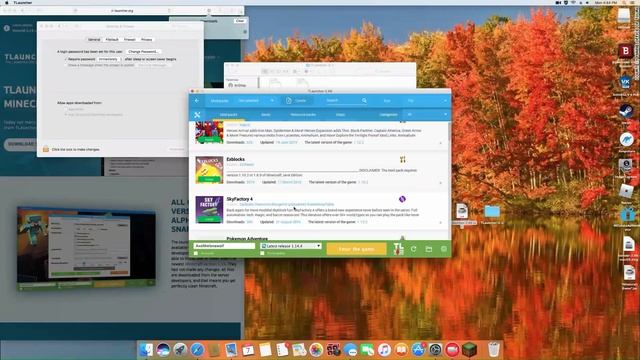640x360 pixels.
Task: Open iTunes from the dock
Action: pos(384,350)
